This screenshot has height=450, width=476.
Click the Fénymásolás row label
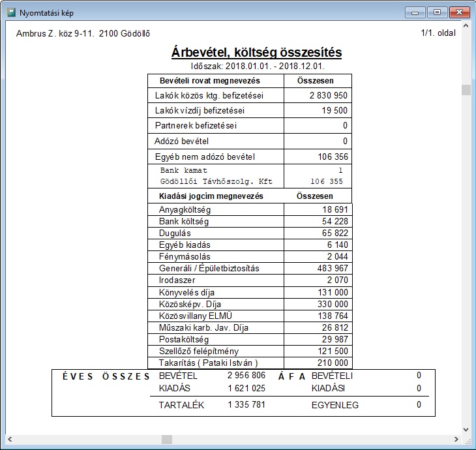pos(185,256)
